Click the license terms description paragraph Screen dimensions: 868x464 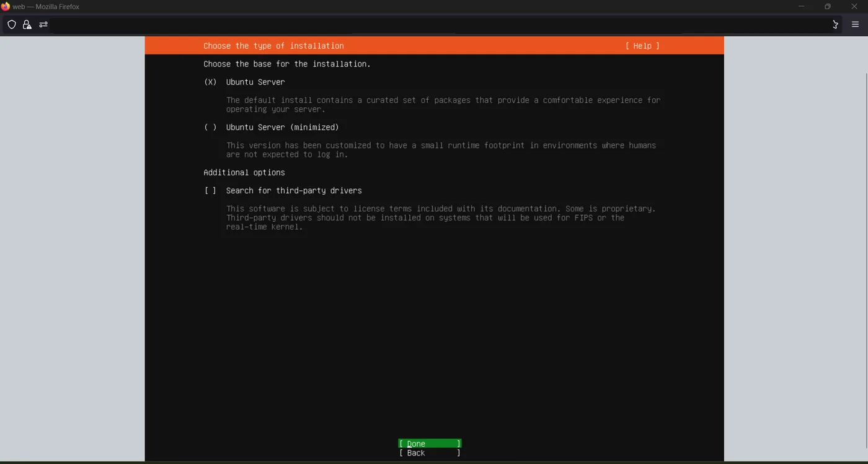(x=441, y=217)
